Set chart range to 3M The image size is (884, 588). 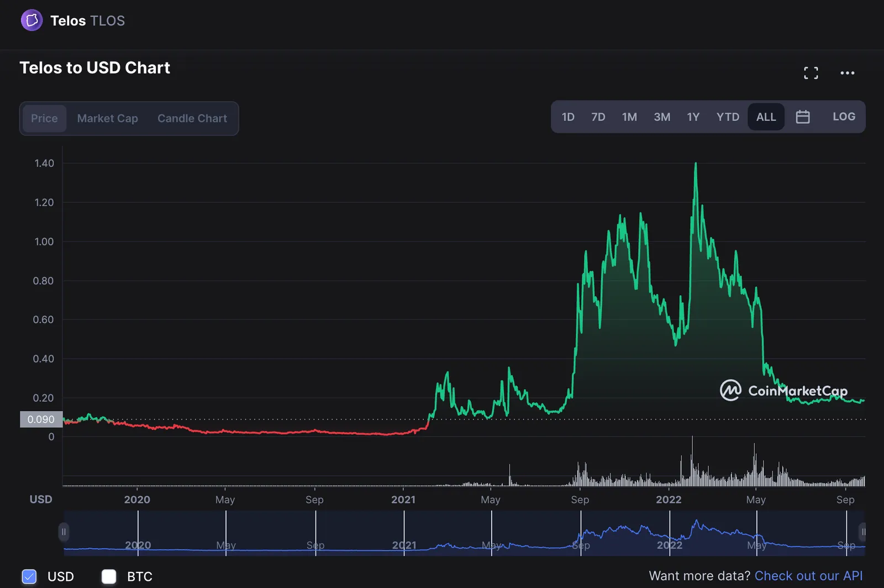pos(662,117)
